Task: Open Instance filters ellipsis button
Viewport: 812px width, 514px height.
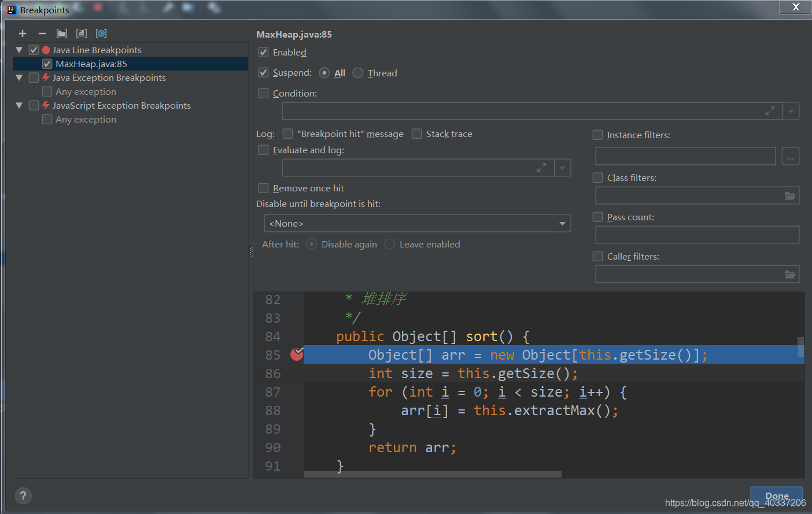Action: coord(791,156)
